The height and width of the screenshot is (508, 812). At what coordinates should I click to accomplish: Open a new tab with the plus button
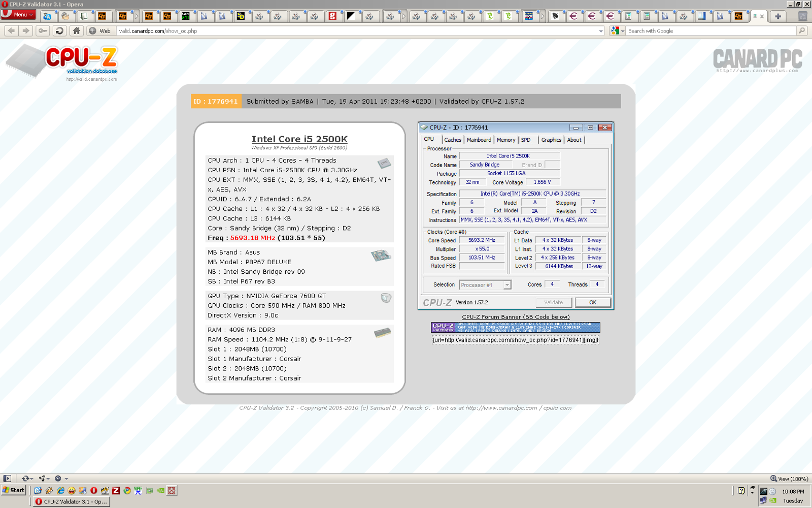click(777, 16)
